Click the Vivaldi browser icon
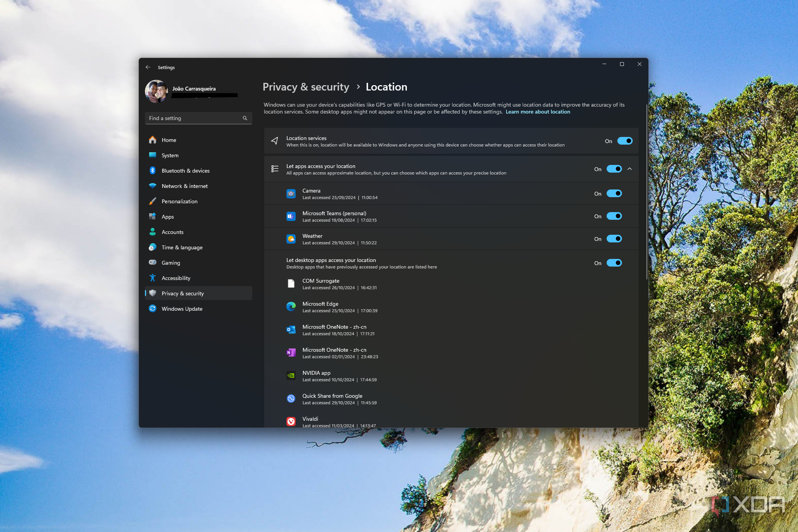This screenshot has width=798, height=532. (291, 422)
